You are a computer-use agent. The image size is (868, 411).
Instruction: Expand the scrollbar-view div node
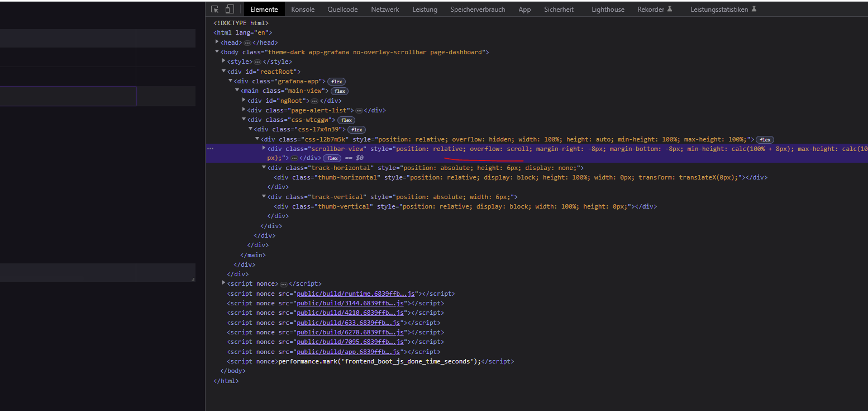264,148
